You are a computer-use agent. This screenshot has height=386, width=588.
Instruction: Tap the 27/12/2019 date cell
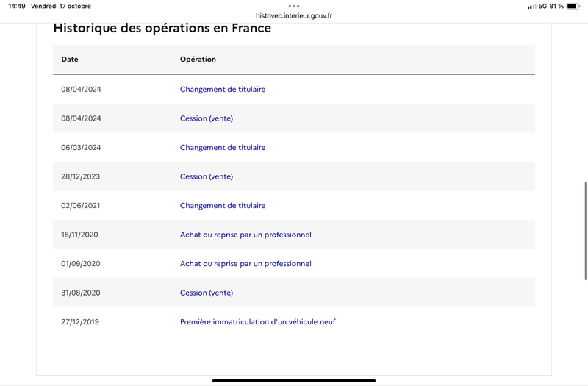(x=81, y=322)
